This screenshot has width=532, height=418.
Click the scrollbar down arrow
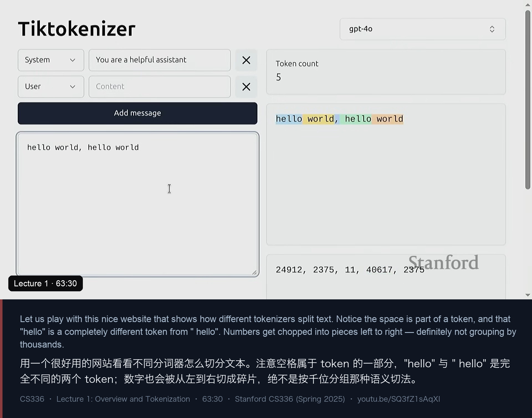click(x=528, y=295)
